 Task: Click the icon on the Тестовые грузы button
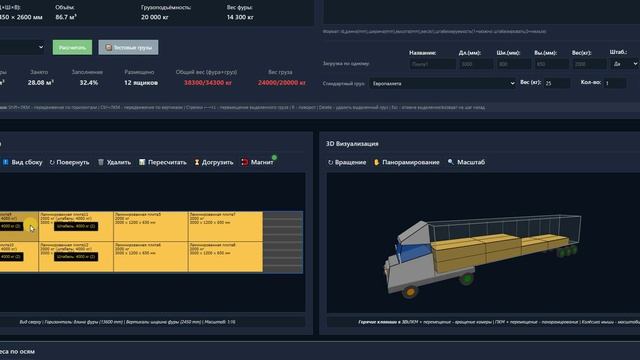[109, 47]
